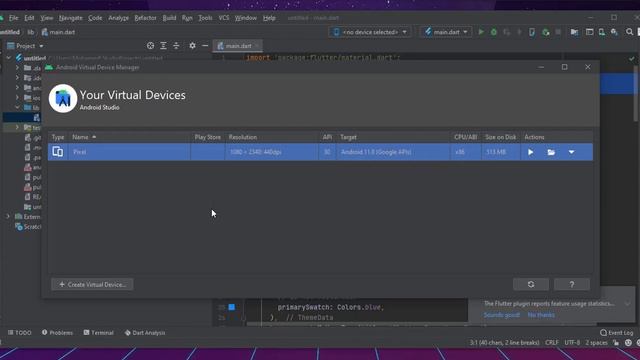Hide the Project panel with minus icon
Viewport: 640px width, 360px height.
(x=205, y=46)
